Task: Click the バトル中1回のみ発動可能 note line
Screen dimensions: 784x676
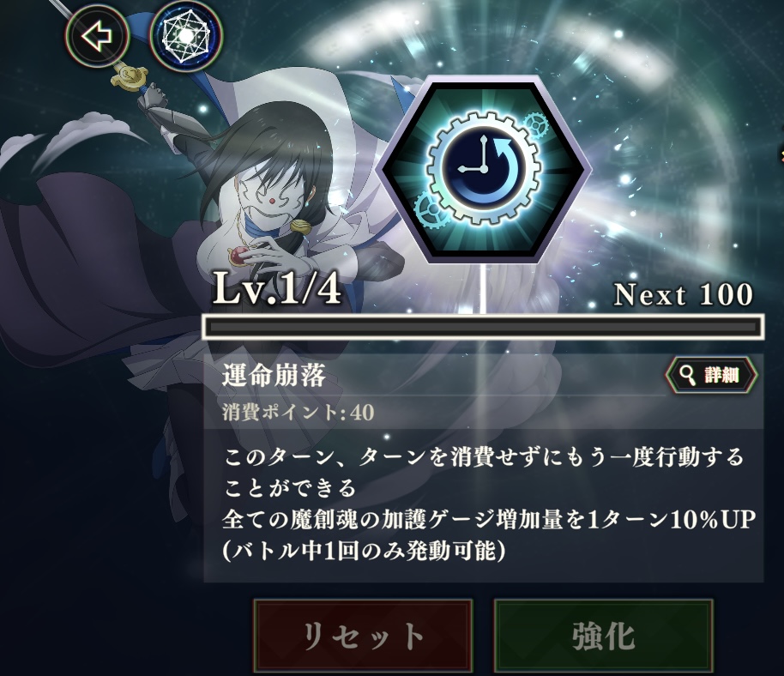Action: coord(364,551)
